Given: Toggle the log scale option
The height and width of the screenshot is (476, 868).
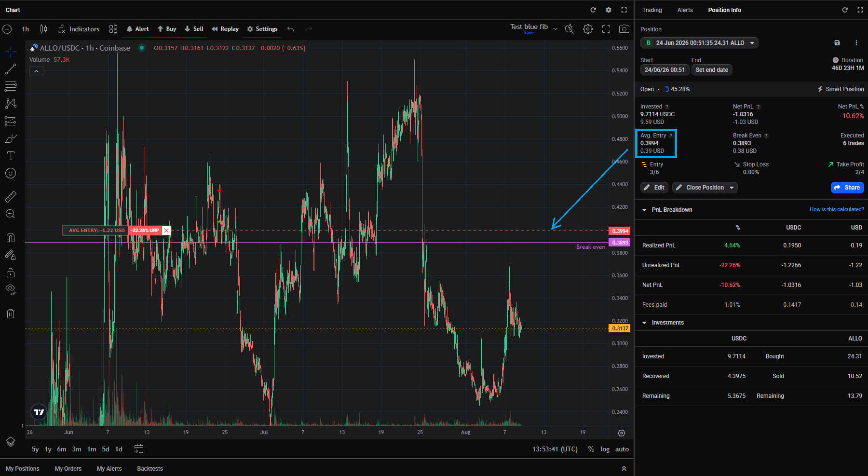Looking at the screenshot, I should (x=605, y=449).
